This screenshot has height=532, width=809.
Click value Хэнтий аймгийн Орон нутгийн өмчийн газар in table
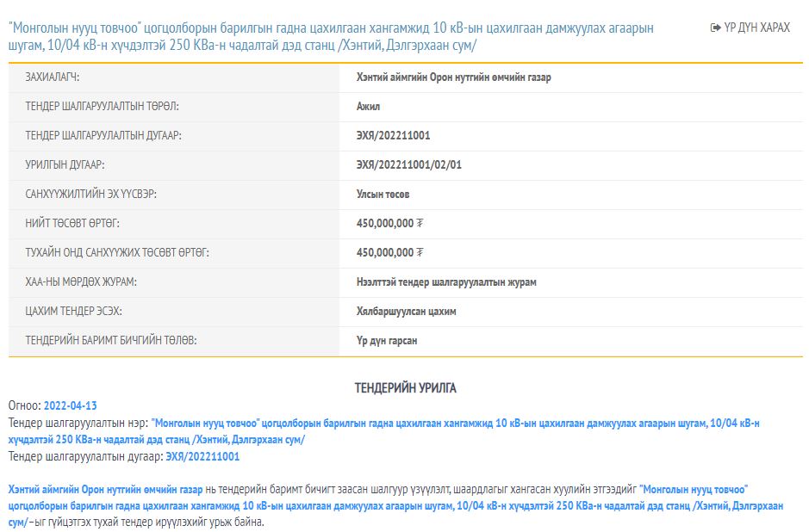(453, 77)
